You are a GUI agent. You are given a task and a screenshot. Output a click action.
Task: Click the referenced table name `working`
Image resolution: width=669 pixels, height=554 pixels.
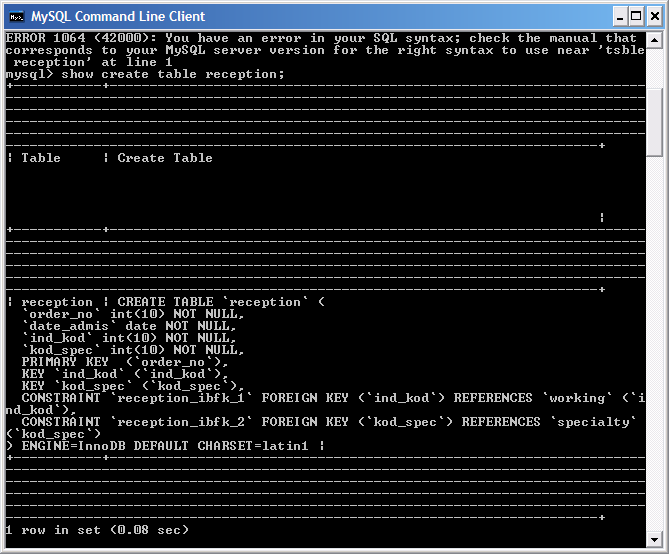point(577,398)
